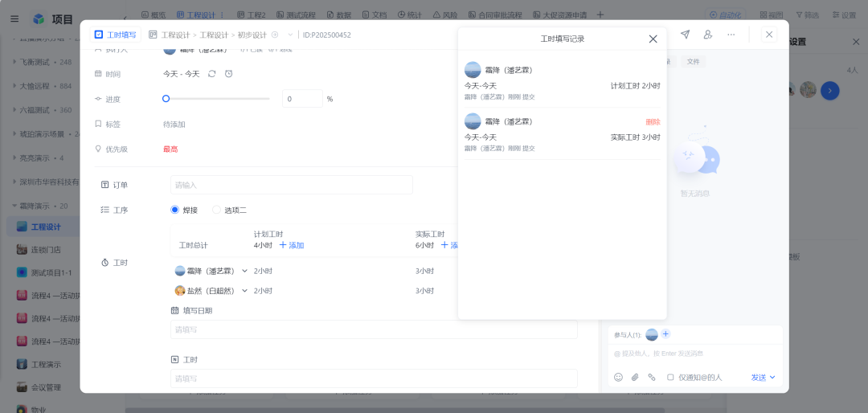Click the comment message input box
This screenshot has width=868, height=413.
695,354
